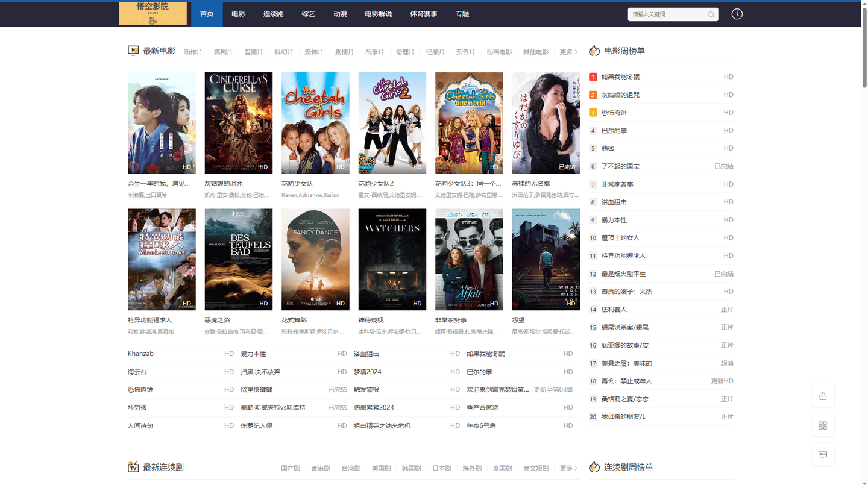
Task: Open the Des Teufels Bad poster
Action: pos(239,260)
